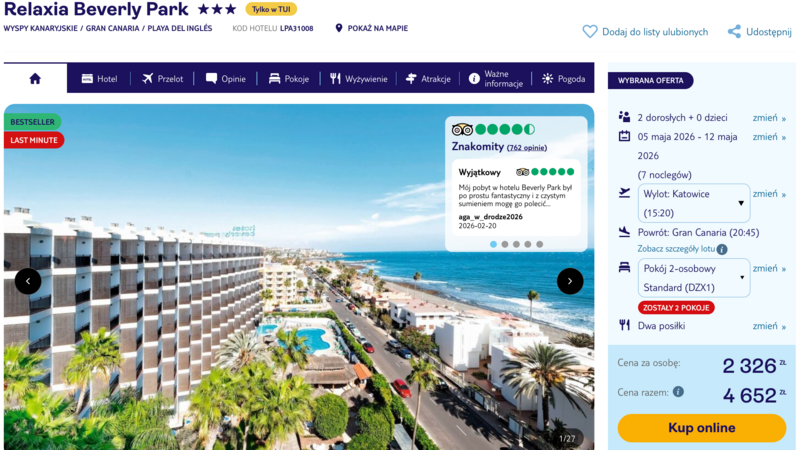Image resolution: width=800 pixels, height=450 pixels.
Task: Select the last review carousel dot
Action: coord(540,244)
